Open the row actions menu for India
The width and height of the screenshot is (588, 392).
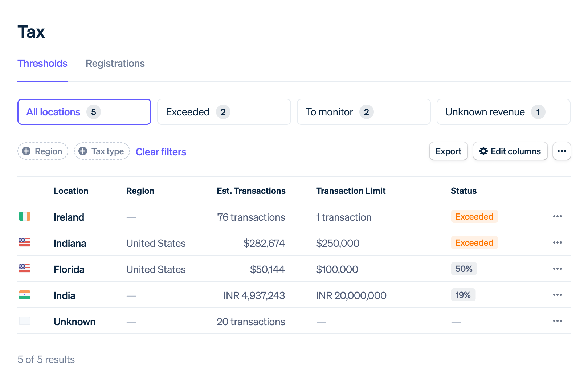pos(558,295)
